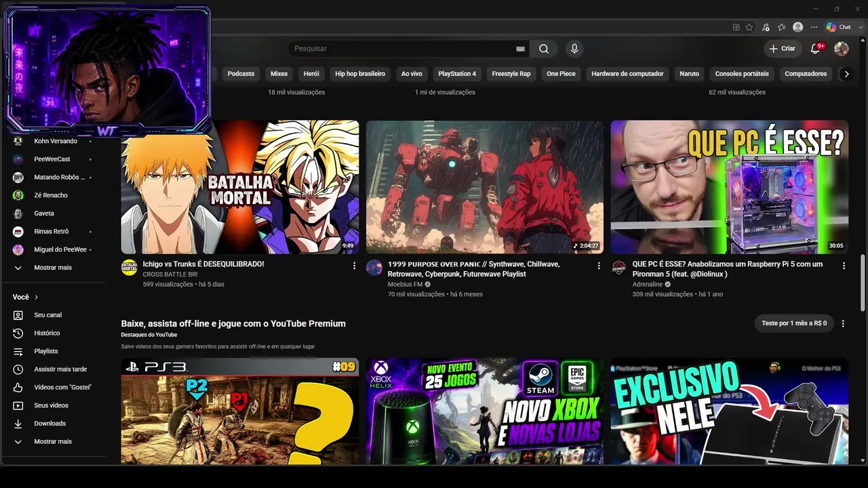The height and width of the screenshot is (488, 868).
Task: Play the Novo Xbox e Novas Lojas thumbnail
Action: point(485,411)
